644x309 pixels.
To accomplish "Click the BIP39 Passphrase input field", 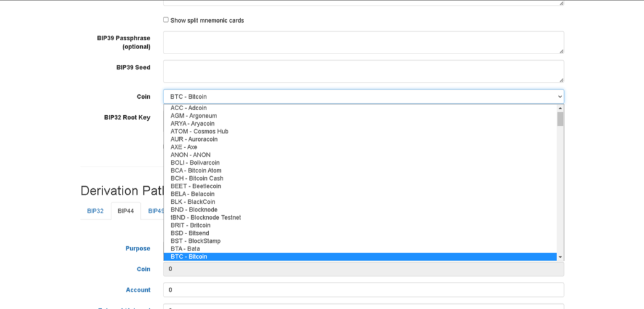I will [364, 42].
